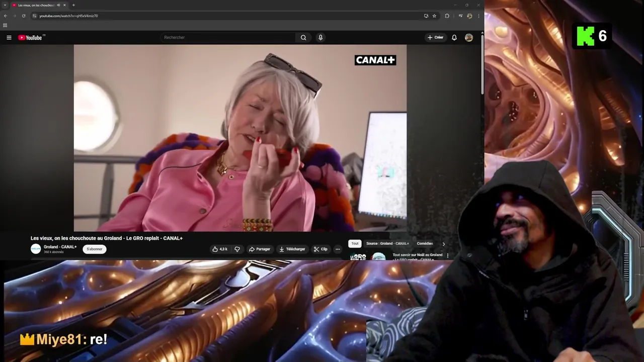Select the Tout filter chip
Viewport: 644px width, 362px height.
[x=355, y=243]
